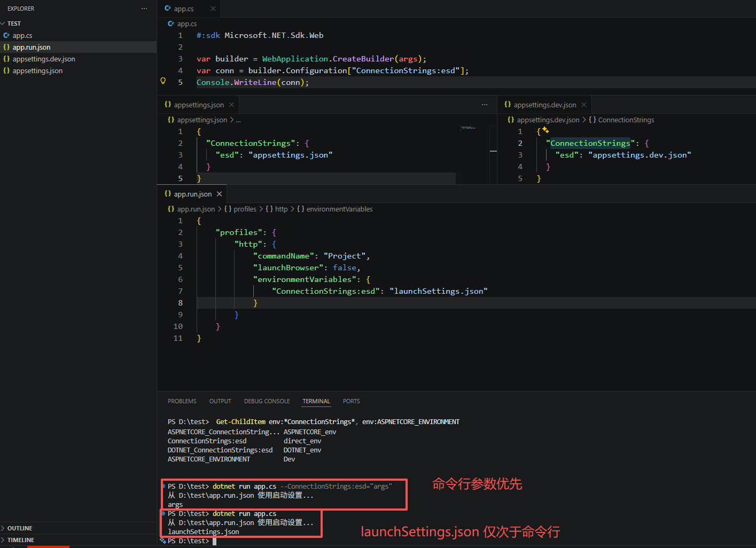The image size is (756, 548).
Task: Open the Explorer more actions ellipsis
Action: [144, 9]
